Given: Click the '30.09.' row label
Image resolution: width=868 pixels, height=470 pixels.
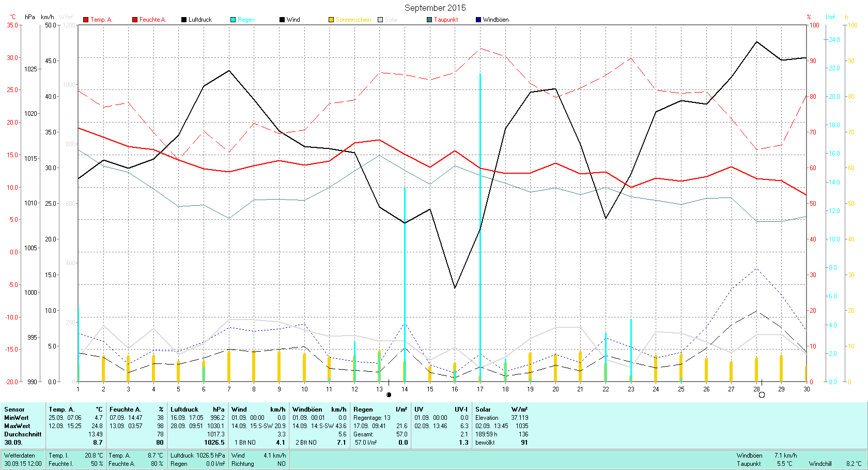Looking at the screenshot, I should (13, 443).
